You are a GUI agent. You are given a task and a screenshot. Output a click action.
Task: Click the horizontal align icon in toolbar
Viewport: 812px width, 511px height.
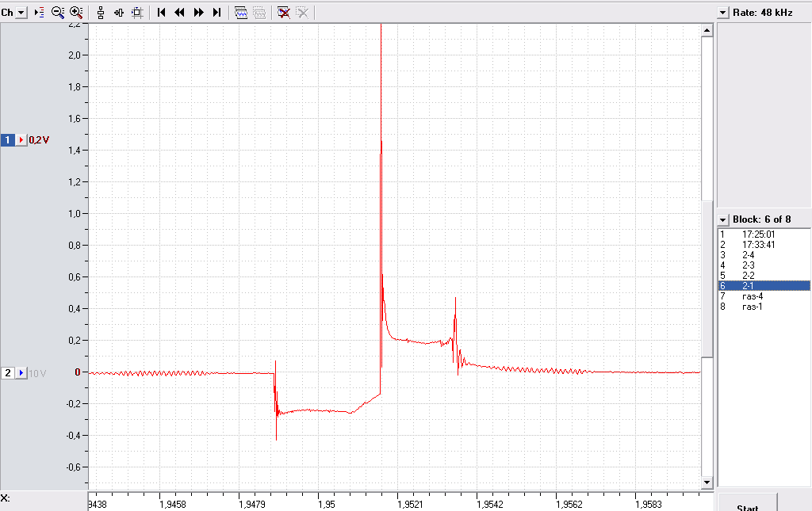pos(119,13)
